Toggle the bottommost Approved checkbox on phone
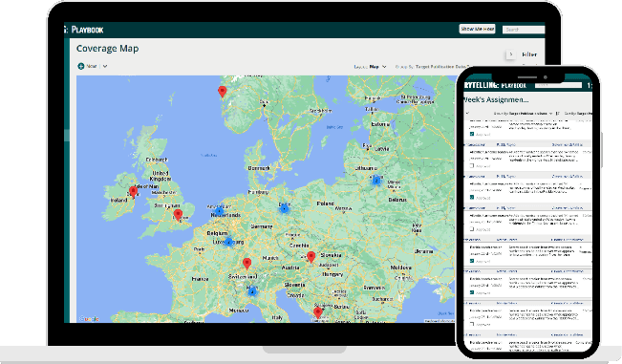The image size is (622, 364). point(472,324)
